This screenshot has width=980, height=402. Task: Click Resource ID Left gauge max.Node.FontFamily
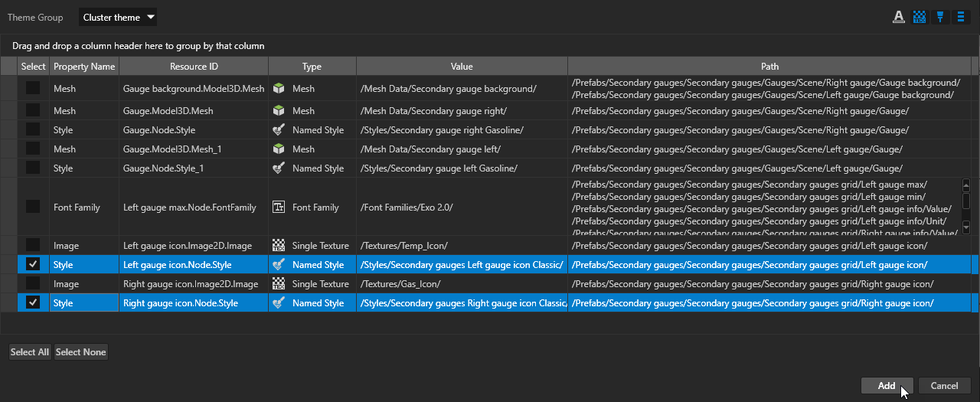[x=189, y=207]
